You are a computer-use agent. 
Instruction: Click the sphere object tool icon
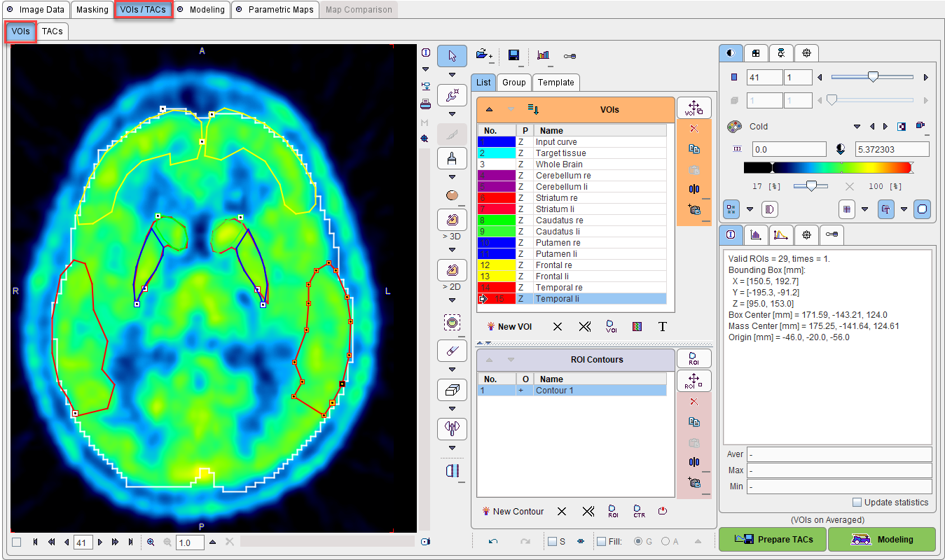pyautogui.click(x=452, y=195)
